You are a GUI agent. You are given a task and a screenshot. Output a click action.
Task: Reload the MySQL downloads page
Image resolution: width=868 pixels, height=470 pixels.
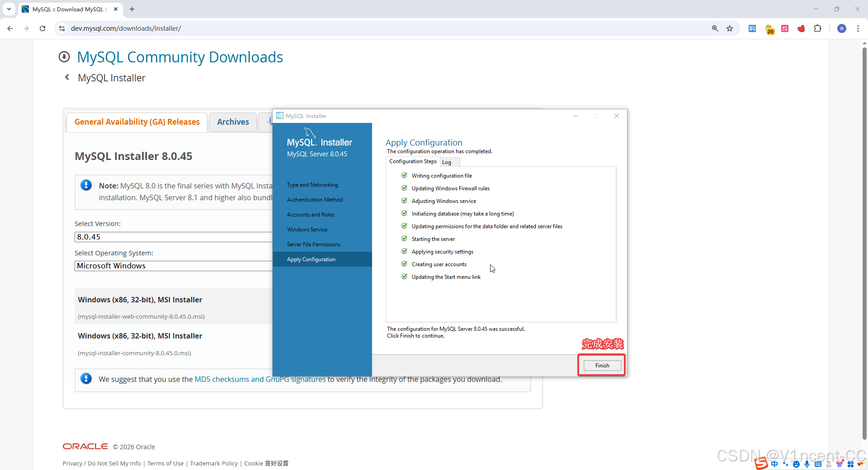(x=42, y=28)
